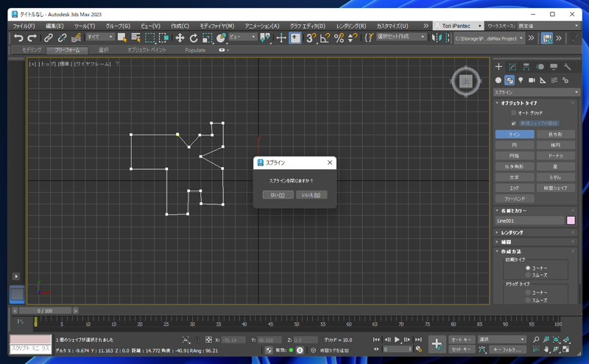Screen dimensions: 589x364
Task: Open the named selection sets dropdown
Action: tap(401, 37)
